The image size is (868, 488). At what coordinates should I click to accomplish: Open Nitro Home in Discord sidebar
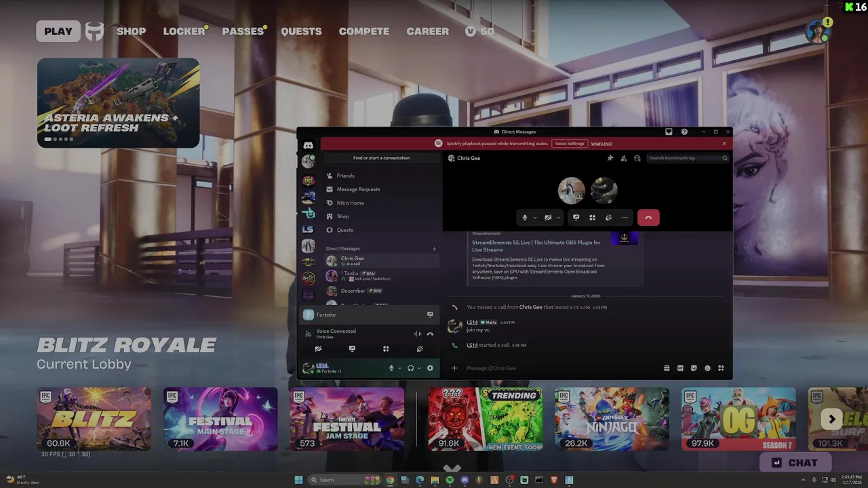381,203
